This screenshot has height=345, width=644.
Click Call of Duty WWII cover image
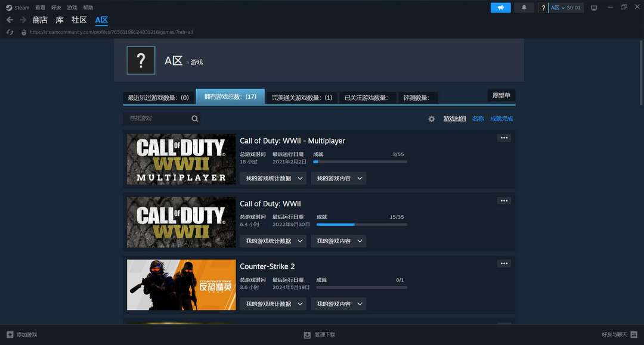[181, 222]
